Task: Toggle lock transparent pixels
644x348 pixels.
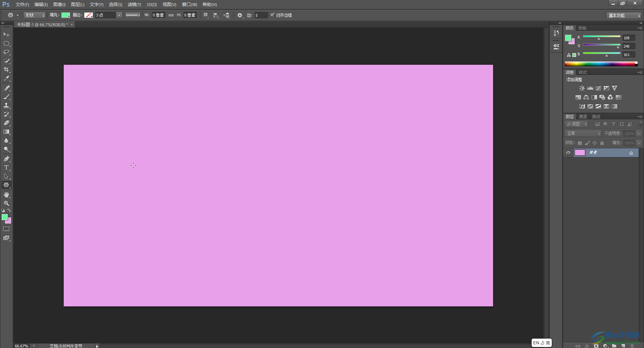Action: (580, 143)
